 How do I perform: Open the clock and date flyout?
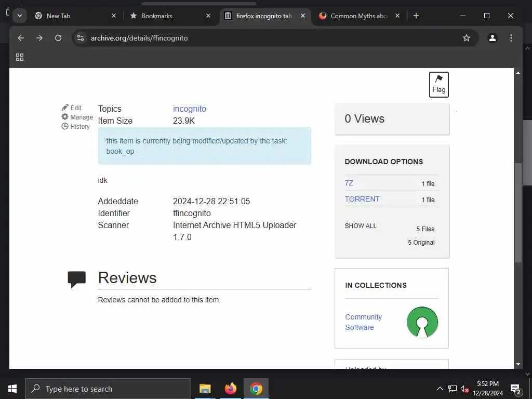(x=488, y=389)
